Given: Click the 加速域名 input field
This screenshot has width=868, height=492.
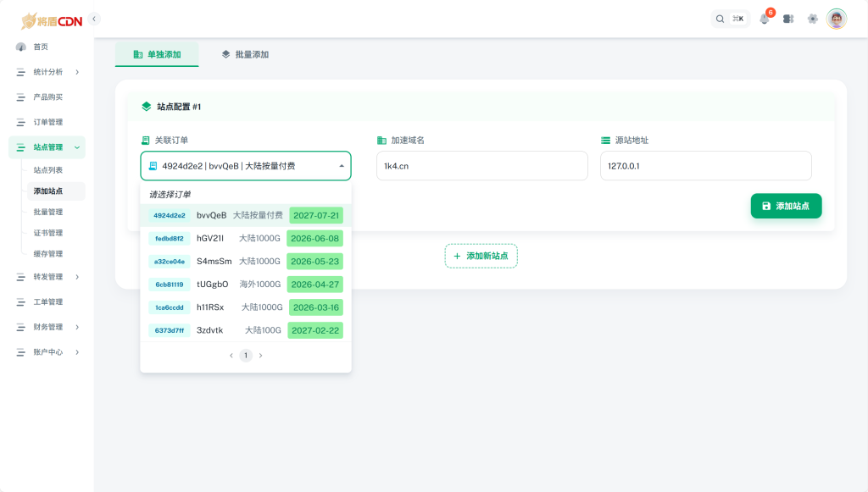Looking at the screenshot, I should point(481,166).
